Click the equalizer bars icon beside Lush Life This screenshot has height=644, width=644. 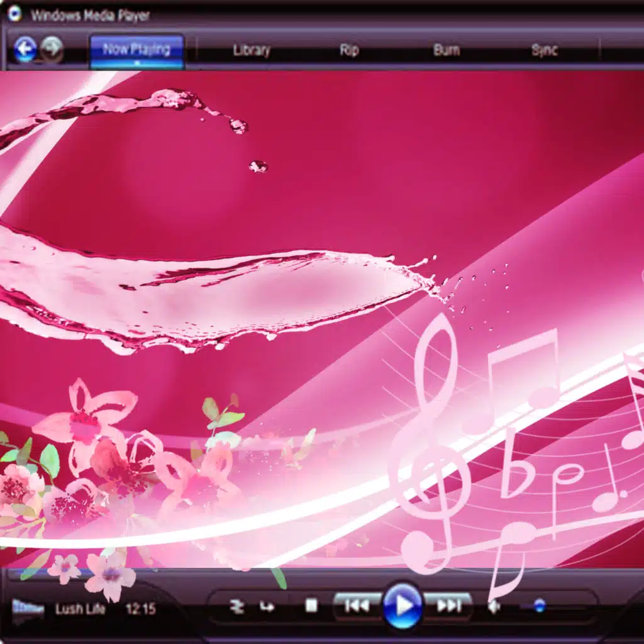[x=28, y=608]
